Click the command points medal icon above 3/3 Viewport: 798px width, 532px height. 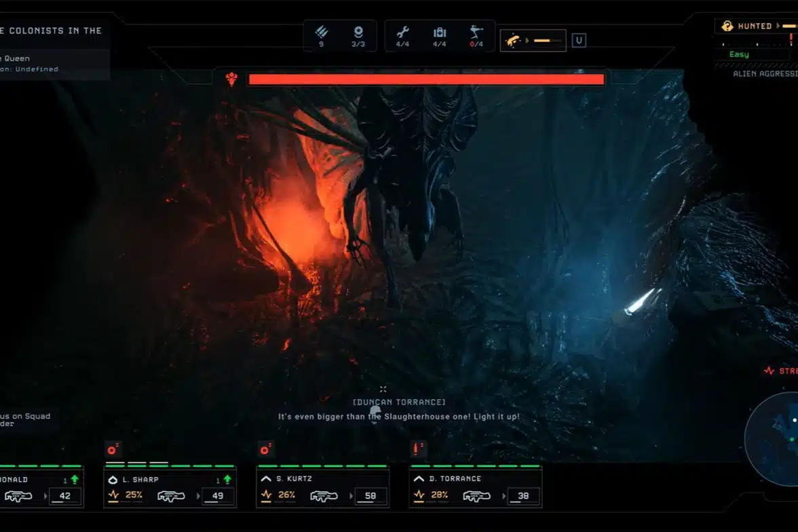[x=358, y=32]
